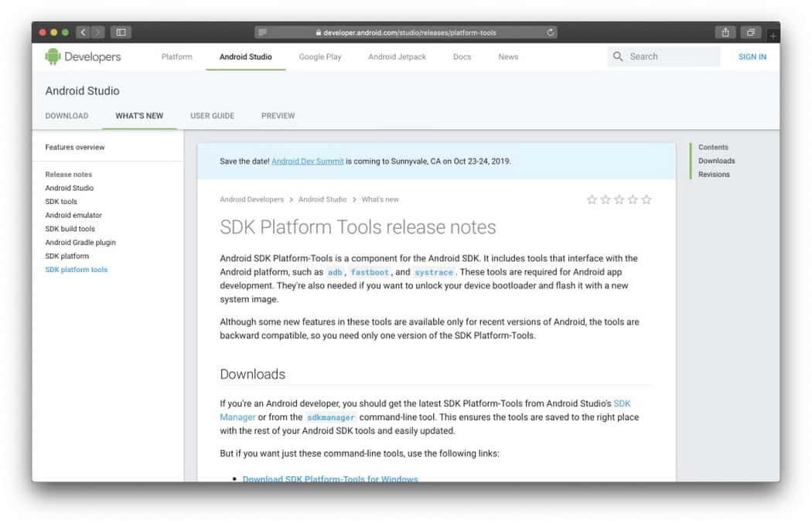Image resolution: width=812 pixels, height=524 pixels.
Task: Open Android emulator sidebar link
Action: [x=73, y=215]
